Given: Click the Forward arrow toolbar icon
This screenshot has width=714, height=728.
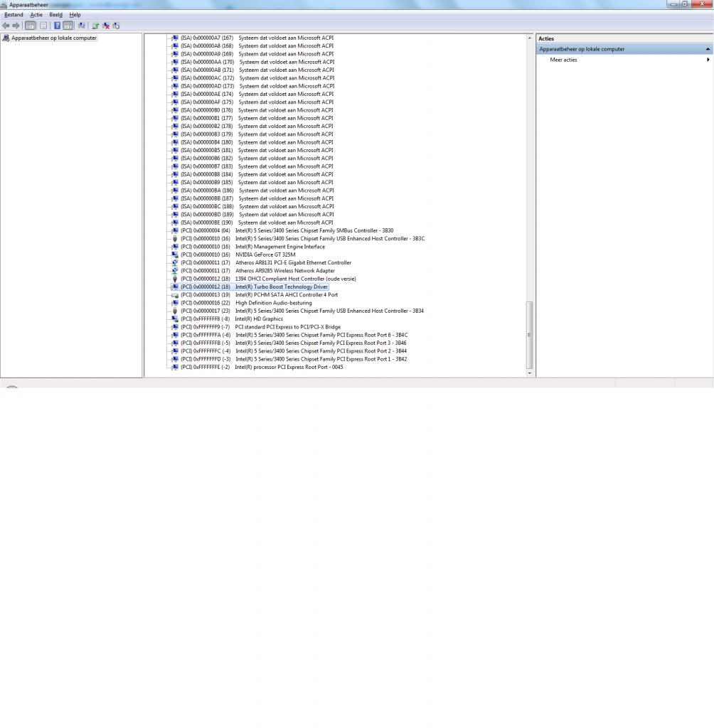Looking at the screenshot, I should [16, 26].
